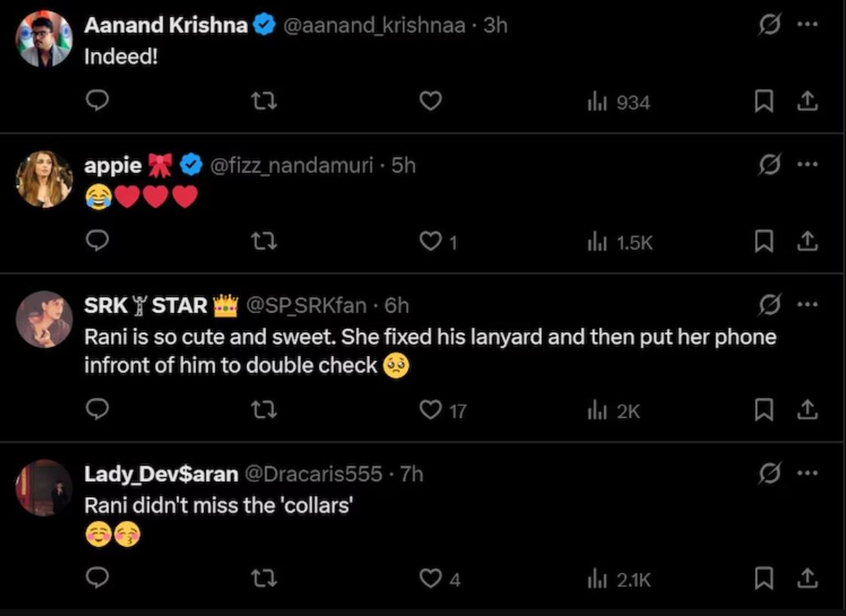Open @aanand_krishnaa profile handle
The width and height of the screenshot is (846, 616).
click(x=373, y=25)
